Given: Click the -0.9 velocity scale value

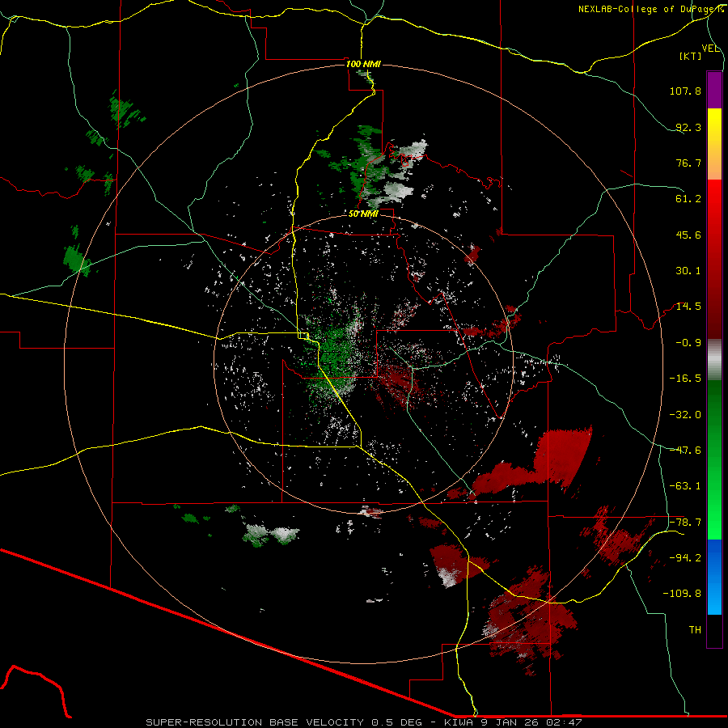Looking at the screenshot, I should point(688,343).
